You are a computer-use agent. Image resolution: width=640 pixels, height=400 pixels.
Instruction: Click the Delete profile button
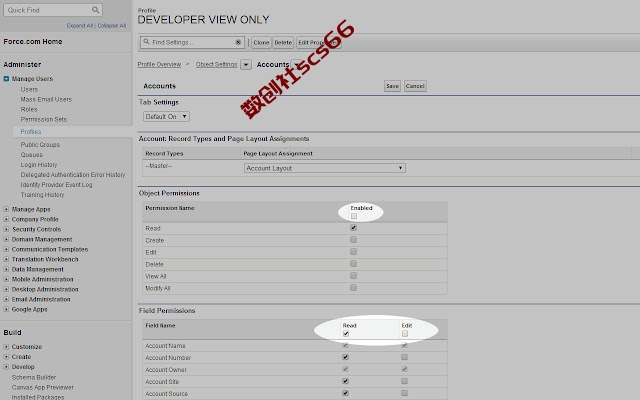pos(283,42)
